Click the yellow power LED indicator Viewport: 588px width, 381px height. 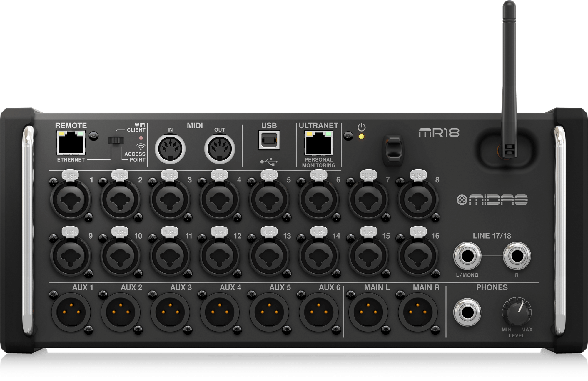pyautogui.click(x=362, y=137)
